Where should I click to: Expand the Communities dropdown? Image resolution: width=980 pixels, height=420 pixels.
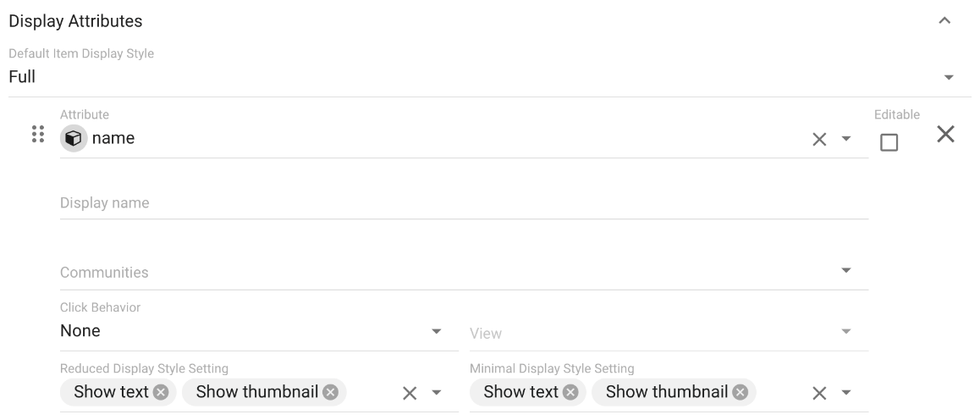pos(845,271)
